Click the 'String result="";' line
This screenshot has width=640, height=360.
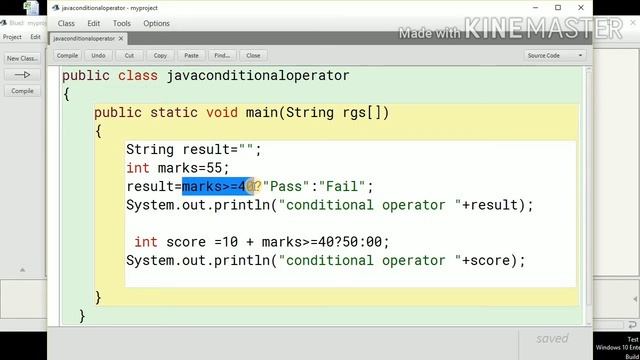pyautogui.click(x=193, y=149)
